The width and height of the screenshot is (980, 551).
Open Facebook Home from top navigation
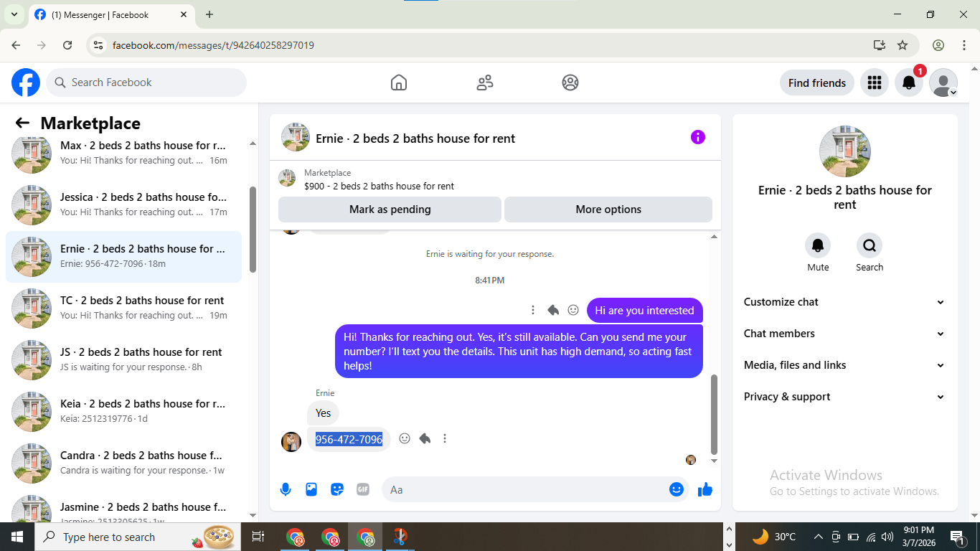pos(399,83)
